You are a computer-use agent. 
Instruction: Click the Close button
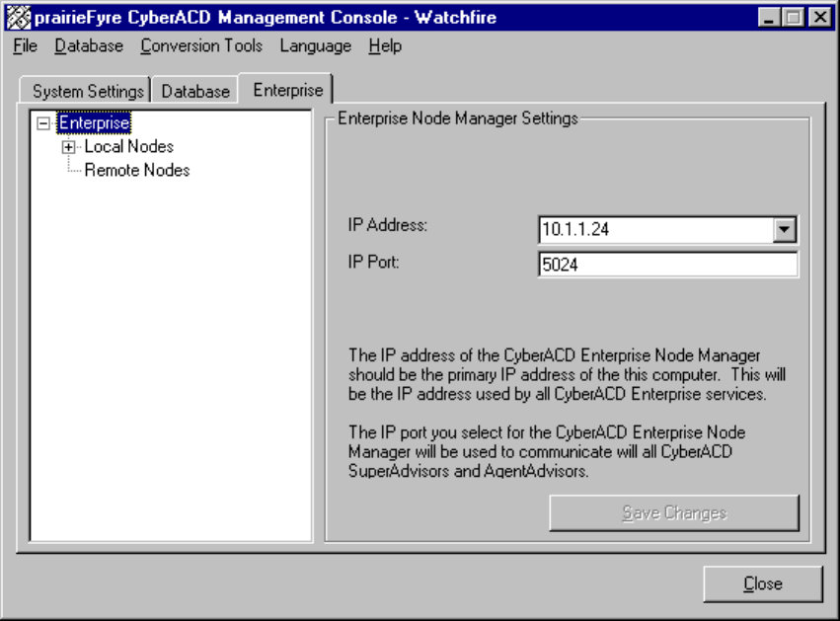(x=762, y=583)
